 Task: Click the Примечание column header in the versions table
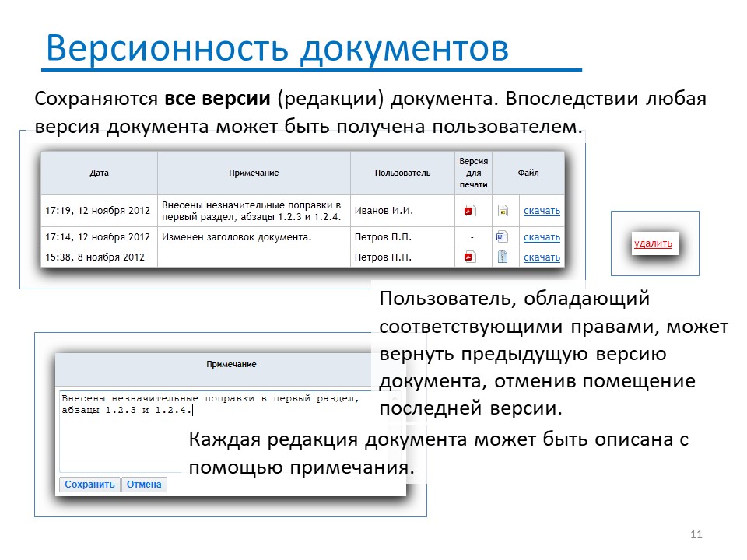254,173
